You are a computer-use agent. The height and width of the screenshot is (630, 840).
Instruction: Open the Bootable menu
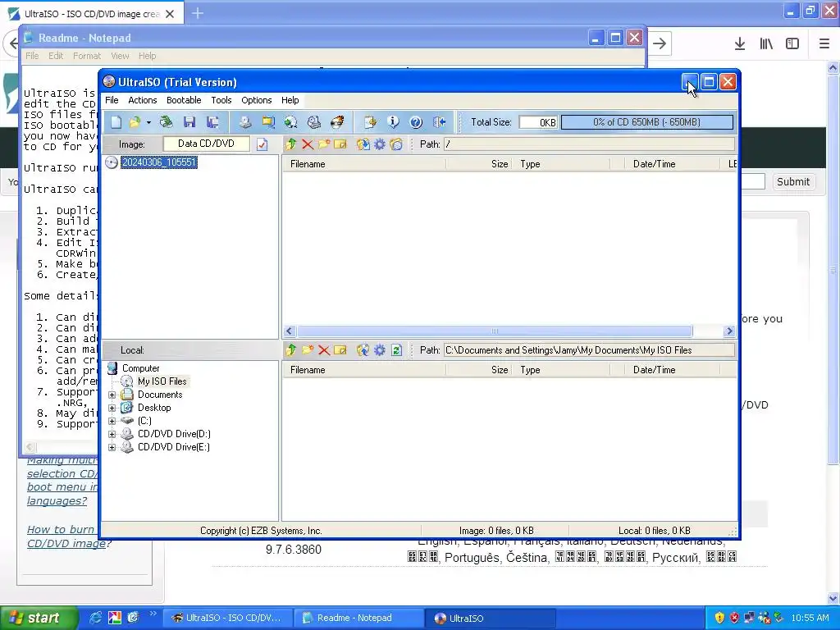coord(184,100)
